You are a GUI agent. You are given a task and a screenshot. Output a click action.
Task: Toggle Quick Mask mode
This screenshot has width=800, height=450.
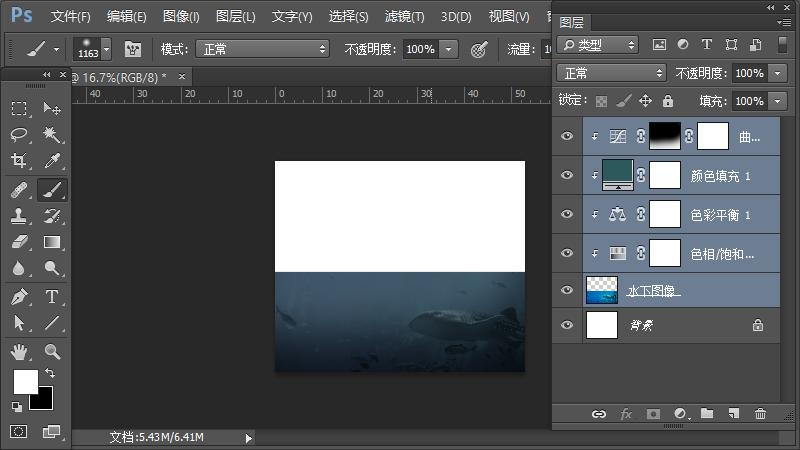19,432
